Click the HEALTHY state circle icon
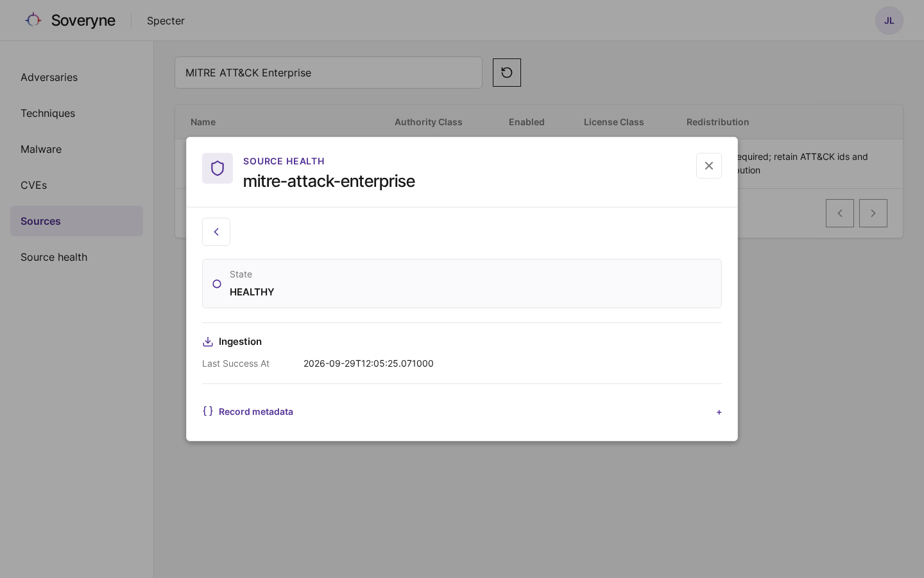Viewport: 924px width, 578px height. pos(217,284)
